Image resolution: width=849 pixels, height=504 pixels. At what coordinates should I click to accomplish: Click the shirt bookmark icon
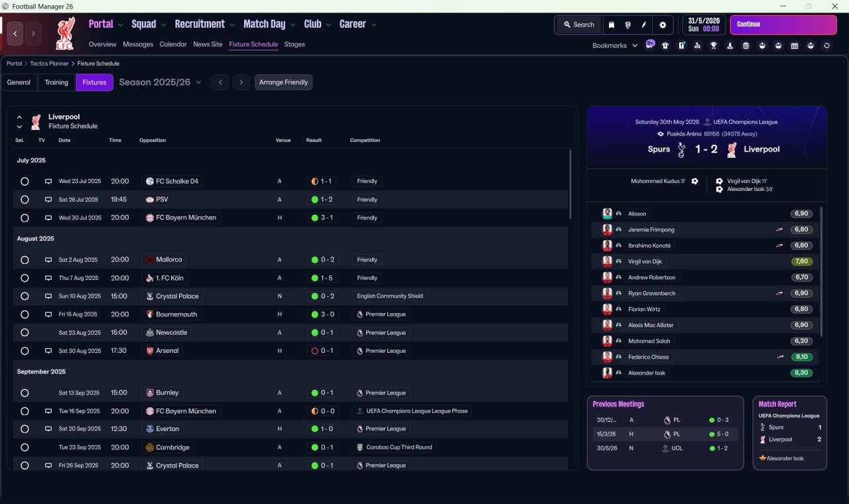(x=665, y=46)
